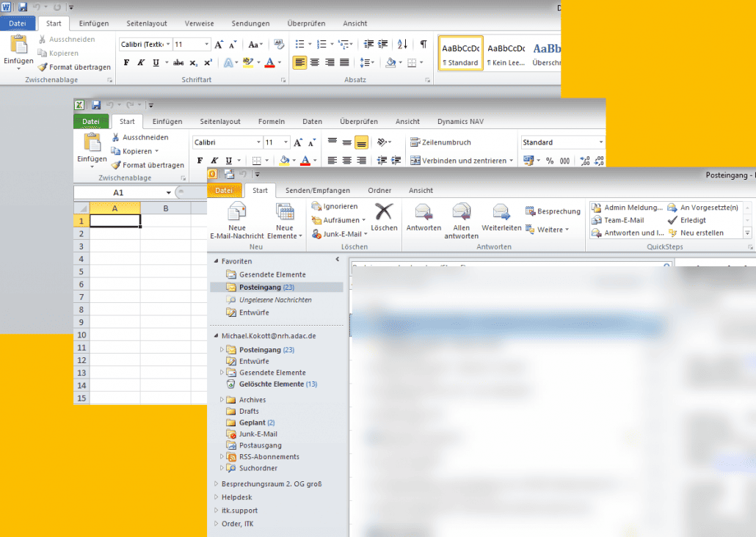Click Antworten reply icon in Outlook
Viewport: 756px width, 537px height.
coord(424,217)
